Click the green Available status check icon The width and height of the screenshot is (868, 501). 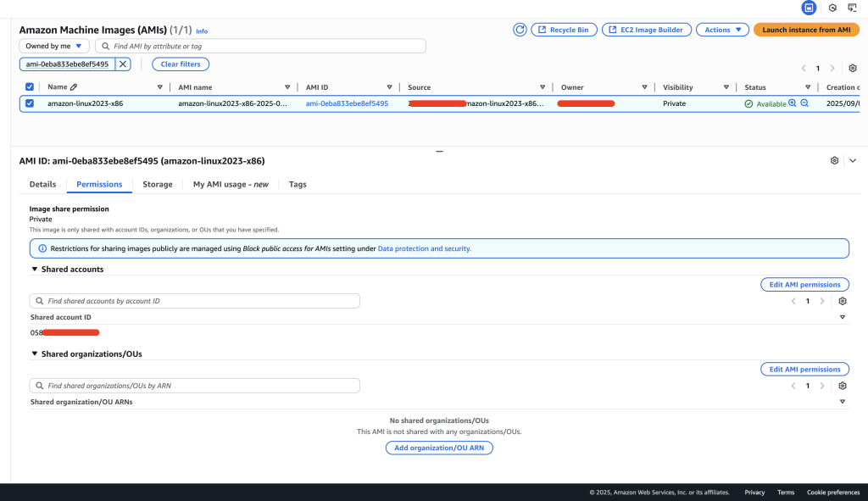point(748,104)
